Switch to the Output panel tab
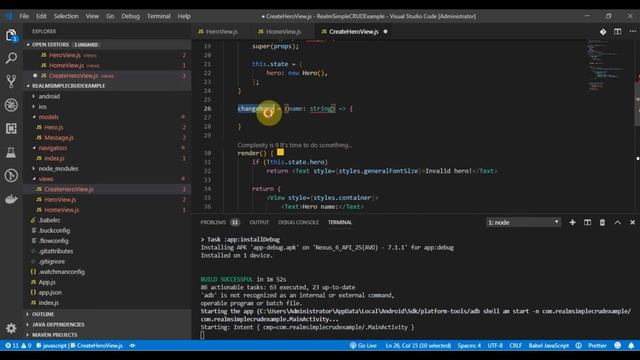 pos(259,222)
